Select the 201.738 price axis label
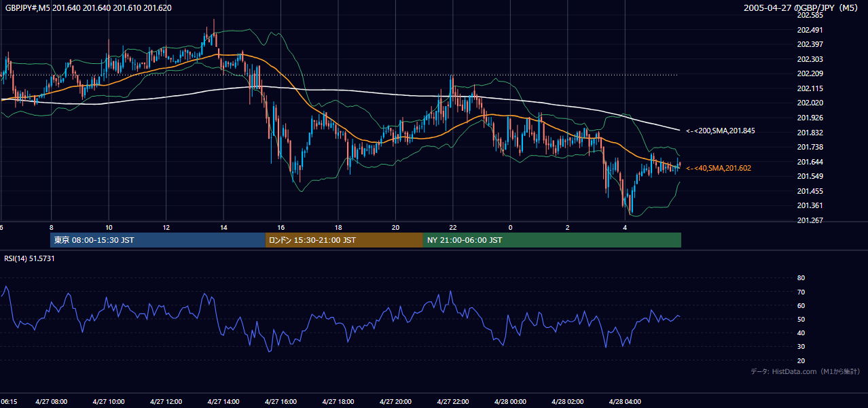868x408 pixels. 810,147
